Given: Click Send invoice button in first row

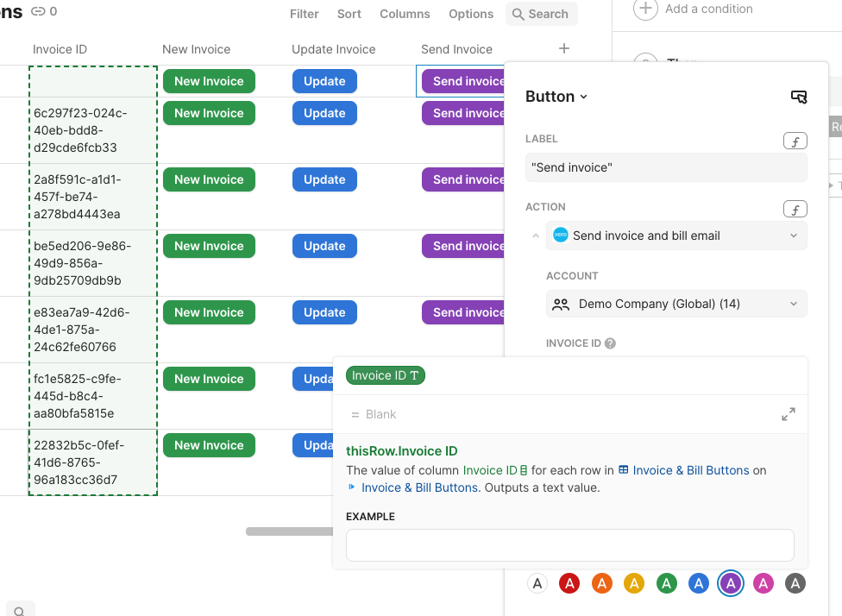Looking at the screenshot, I should click(x=463, y=81).
